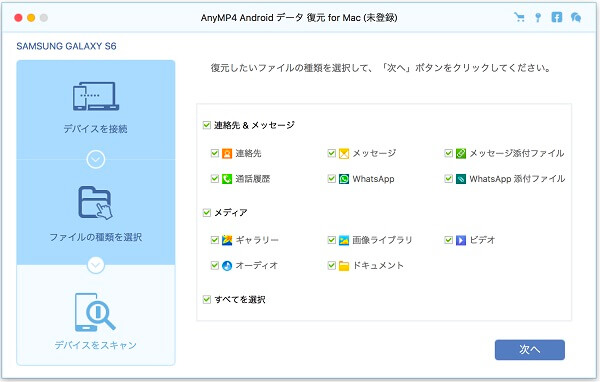Click the WhatsApp 添付ファイル icon
600x382 pixels.
pos(461,179)
